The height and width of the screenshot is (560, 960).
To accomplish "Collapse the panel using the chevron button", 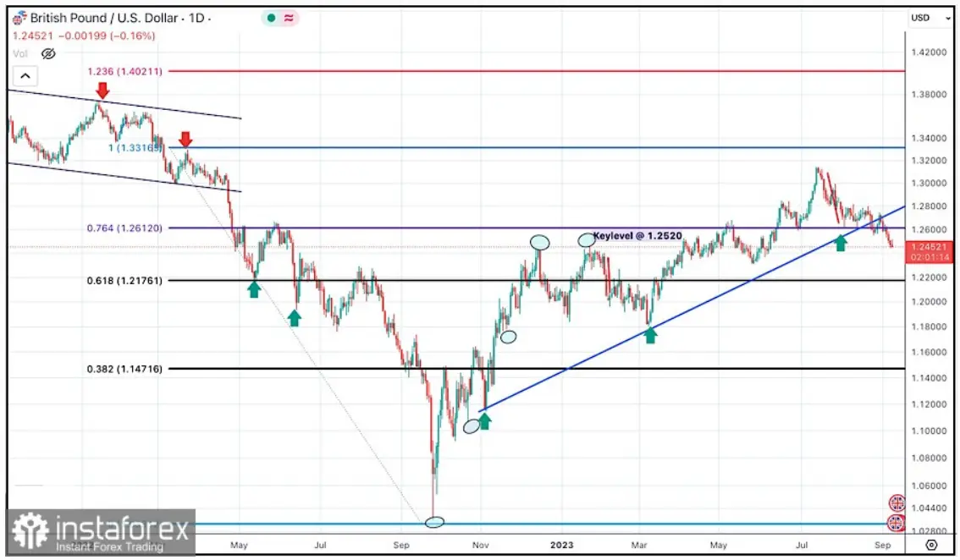I will coord(25,75).
